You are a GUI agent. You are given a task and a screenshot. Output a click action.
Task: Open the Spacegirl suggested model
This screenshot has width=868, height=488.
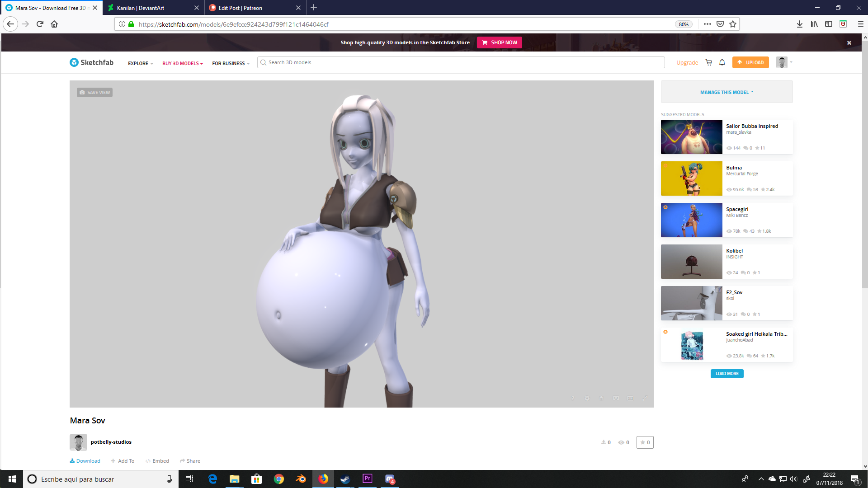(726, 220)
